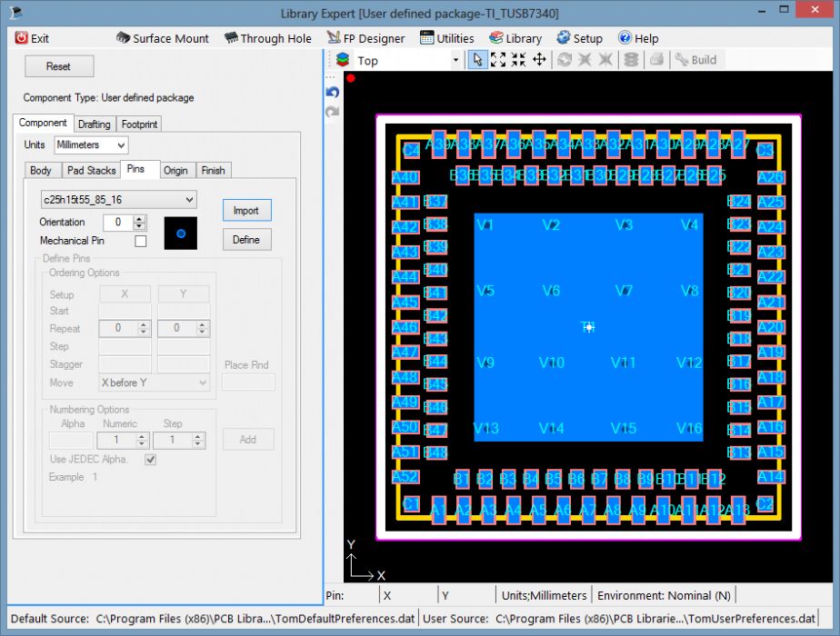
Task: Select corner pad C4
Action: (411, 151)
